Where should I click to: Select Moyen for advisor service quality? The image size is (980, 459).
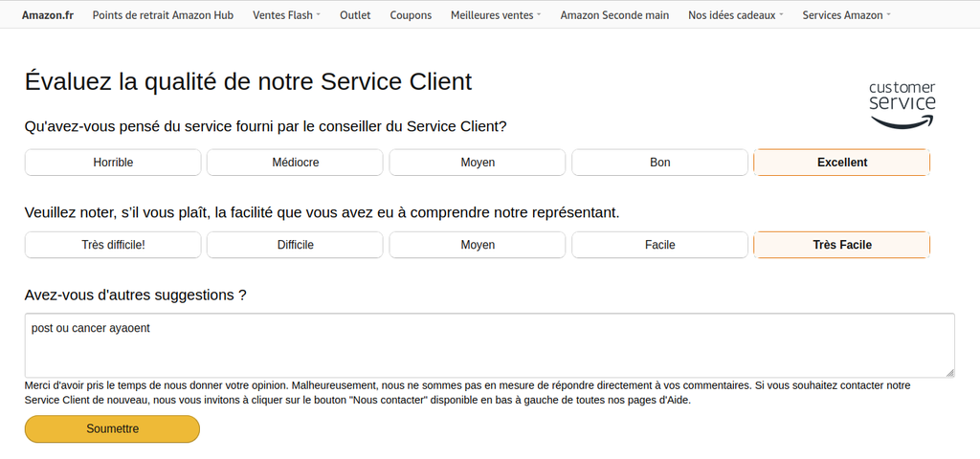[478, 163]
